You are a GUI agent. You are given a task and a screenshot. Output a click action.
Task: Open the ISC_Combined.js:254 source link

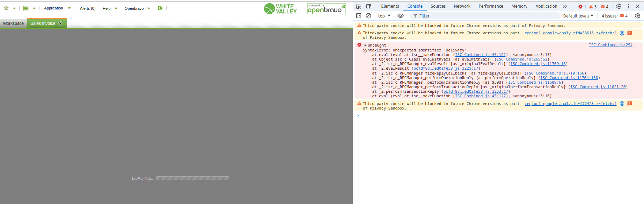coord(610,45)
